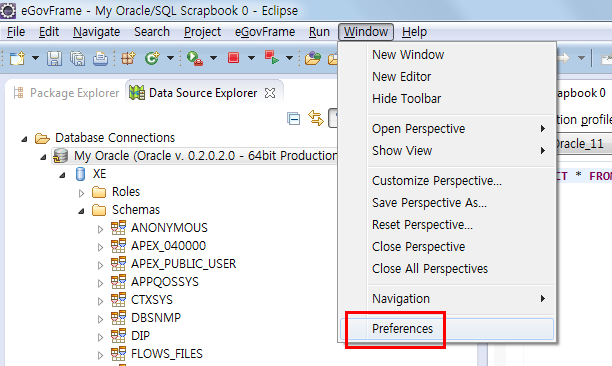The width and height of the screenshot is (612, 366).
Task: Expand the Navigation submenu
Action: click(447, 298)
